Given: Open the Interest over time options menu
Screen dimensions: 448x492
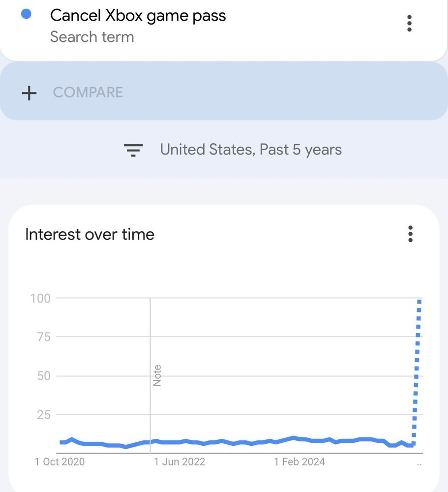Looking at the screenshot, I should tap(410, 234).
